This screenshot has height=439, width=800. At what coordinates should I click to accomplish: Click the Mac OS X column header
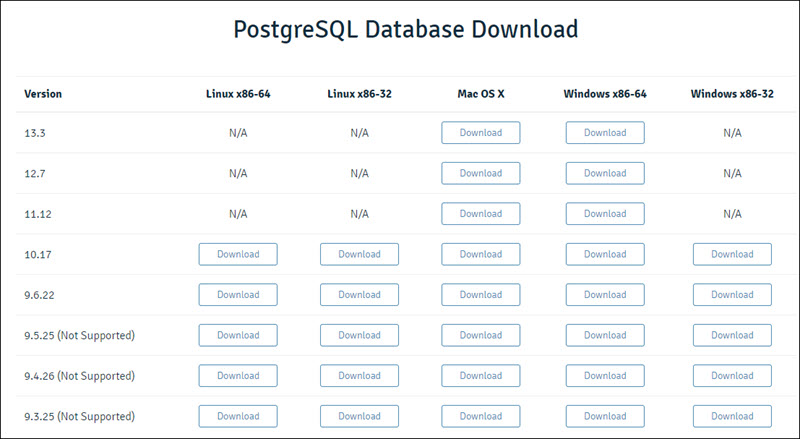[481, 94]
